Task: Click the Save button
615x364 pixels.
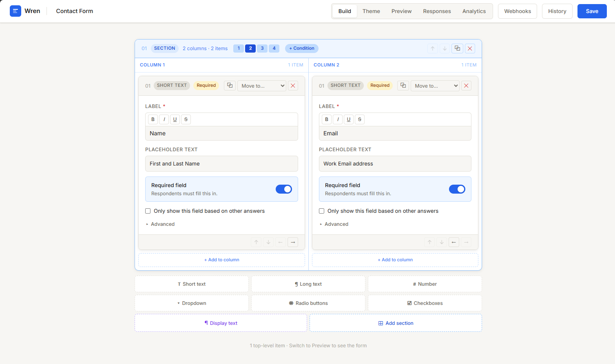Action: coord(592,11)
